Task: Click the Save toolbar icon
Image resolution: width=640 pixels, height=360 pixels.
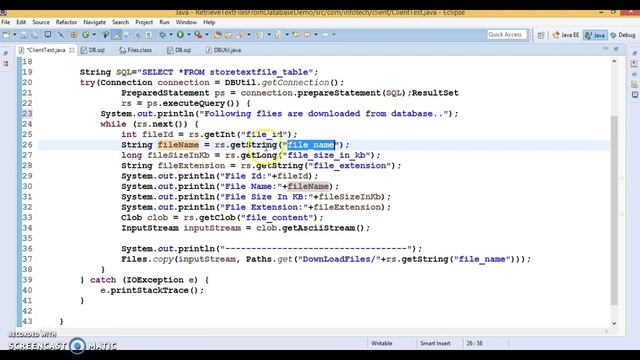Action: pyautogui.click(x=24, y=35)
